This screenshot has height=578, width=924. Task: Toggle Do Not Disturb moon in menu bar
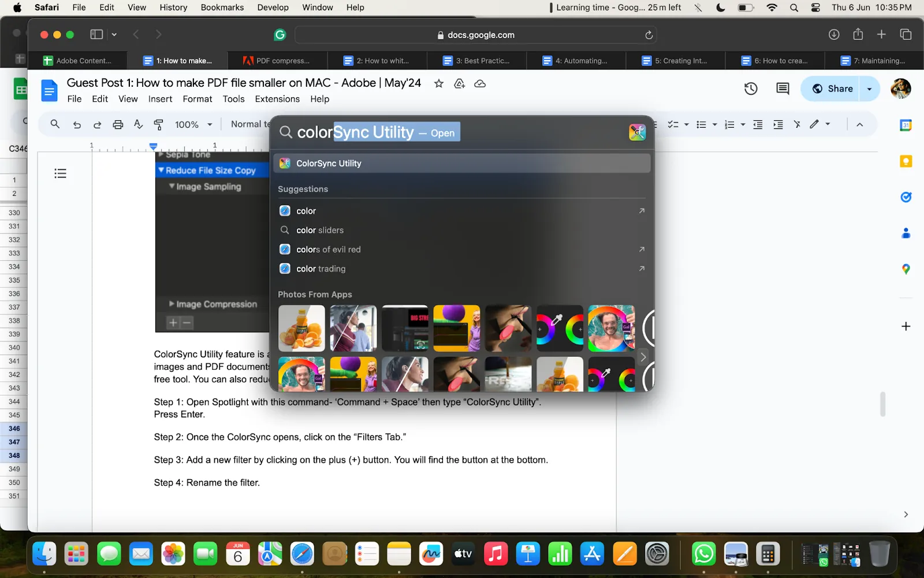(x=721, y=8)
